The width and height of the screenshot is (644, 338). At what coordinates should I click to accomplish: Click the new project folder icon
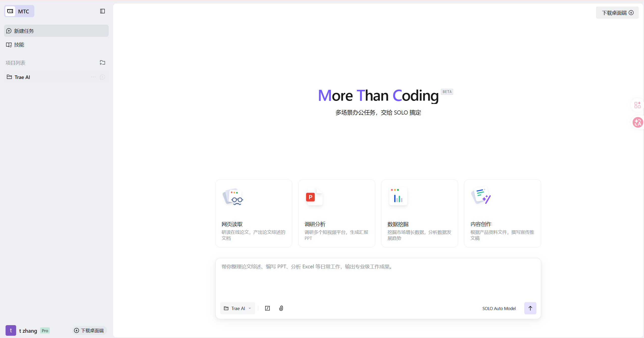pyautogui.click(x=102, y=63)
